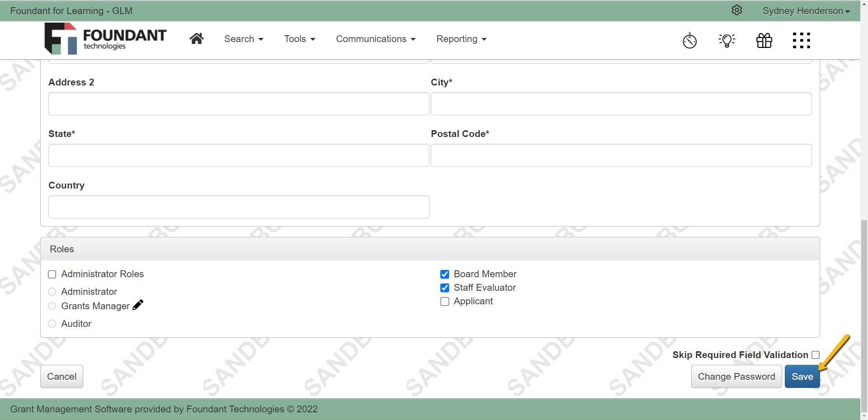
Task: Open the Communications menu
Action: pyautogui.click(x=376, y=39)
